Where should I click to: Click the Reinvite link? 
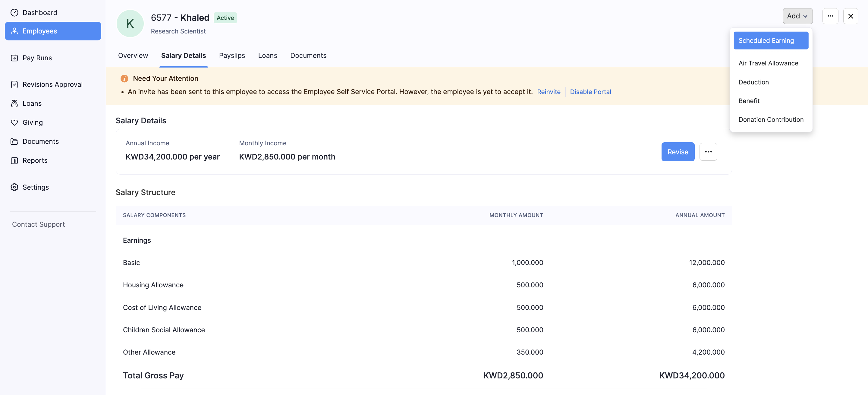(x=549, y=91)
